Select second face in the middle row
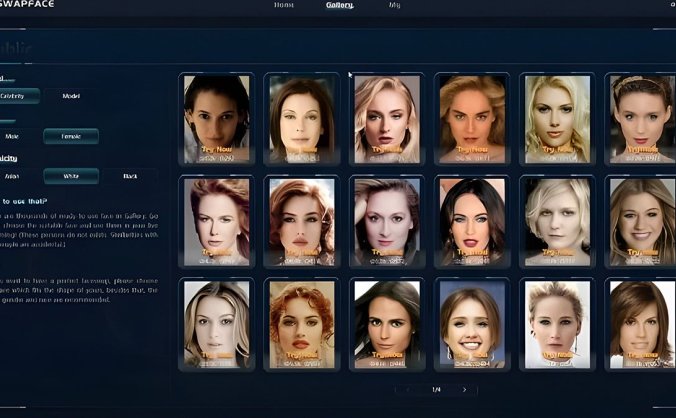Screen dimensions: 676x418 coord(301,218)
